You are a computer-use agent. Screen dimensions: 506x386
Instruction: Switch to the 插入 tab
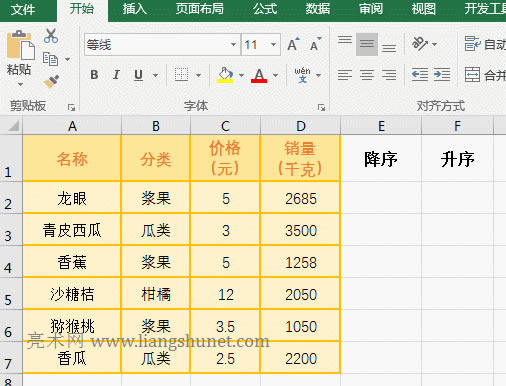click(x=135, y=9)
